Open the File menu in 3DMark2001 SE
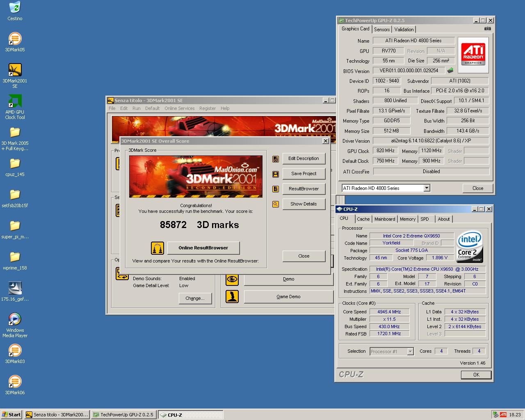This screenshot has width=525, height=420. point(112,108)
